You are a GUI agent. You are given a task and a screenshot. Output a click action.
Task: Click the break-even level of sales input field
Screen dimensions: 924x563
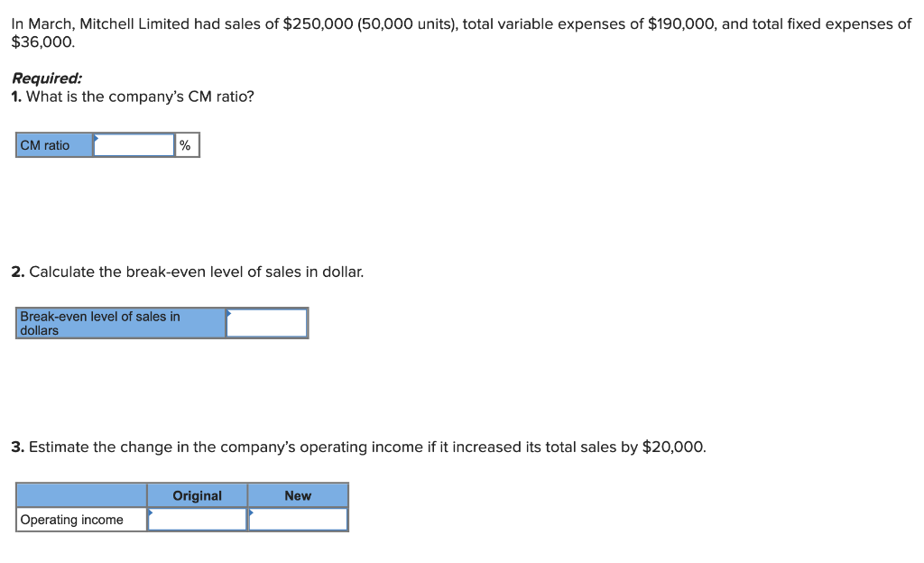tap(267, 322)
